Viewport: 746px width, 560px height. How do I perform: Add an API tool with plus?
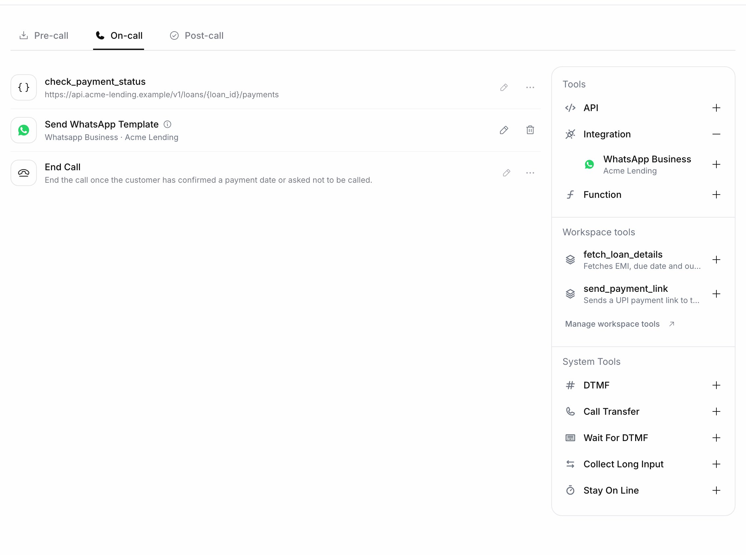coord(716,108)
